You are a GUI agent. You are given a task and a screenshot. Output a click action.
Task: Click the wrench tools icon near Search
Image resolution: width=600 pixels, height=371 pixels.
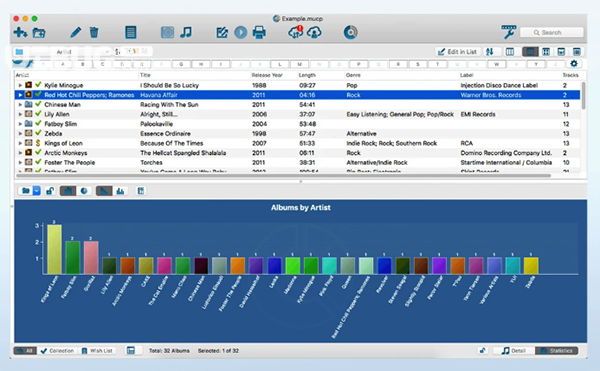tap(509, 32)
